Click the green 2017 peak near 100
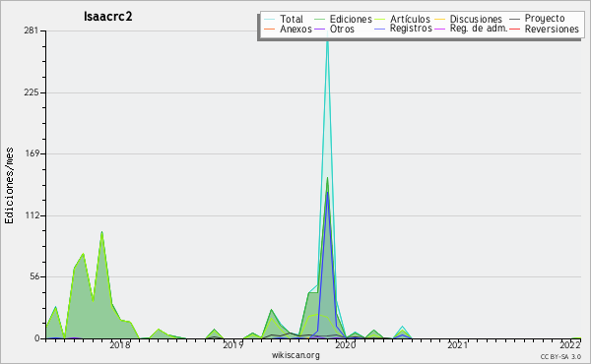The height and width of the screenshot is (364, 591). tap(101, 232)
